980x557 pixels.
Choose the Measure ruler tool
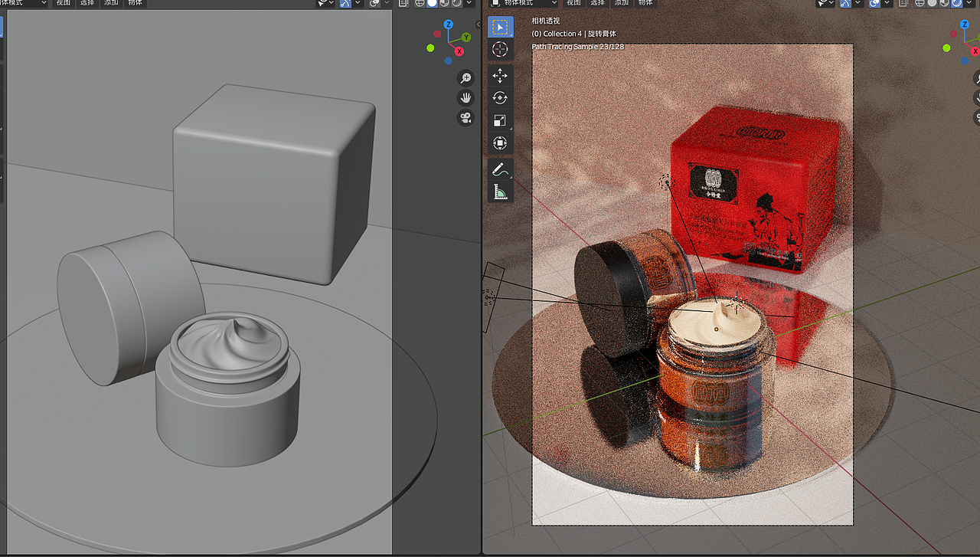pos(500,192)
